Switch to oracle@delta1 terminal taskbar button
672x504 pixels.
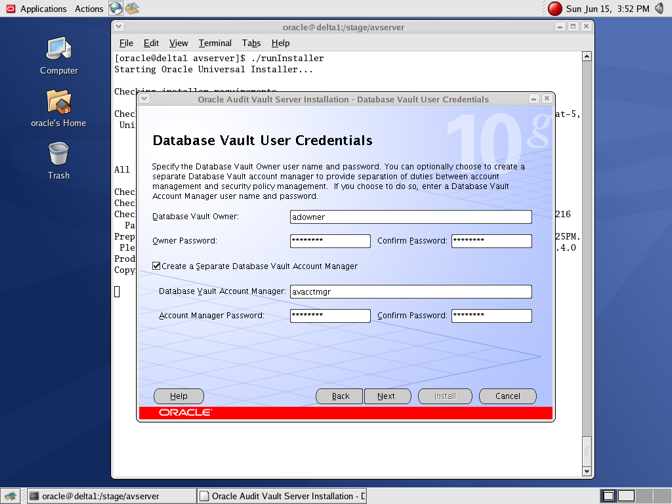coord(111,496)
